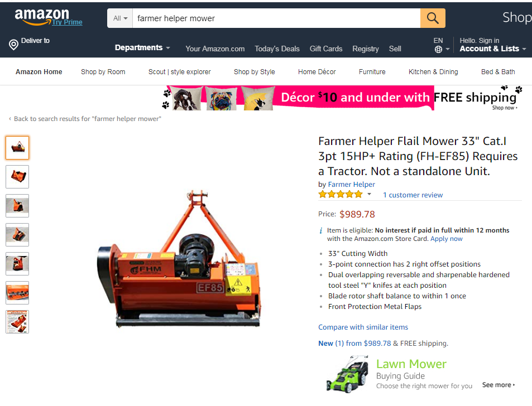Click the Deliver to location pin icon
The image size is (532, 406).
pyautogui.click(x=13, y=45)
